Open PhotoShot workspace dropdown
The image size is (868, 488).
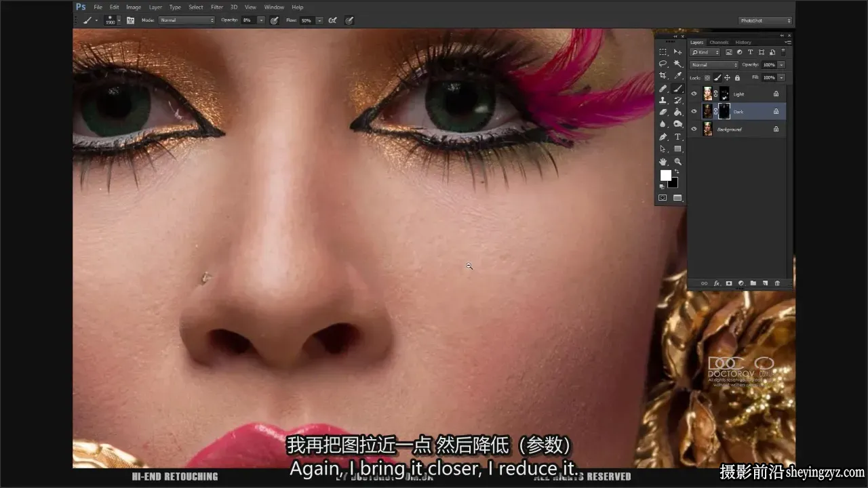(765, 20)
